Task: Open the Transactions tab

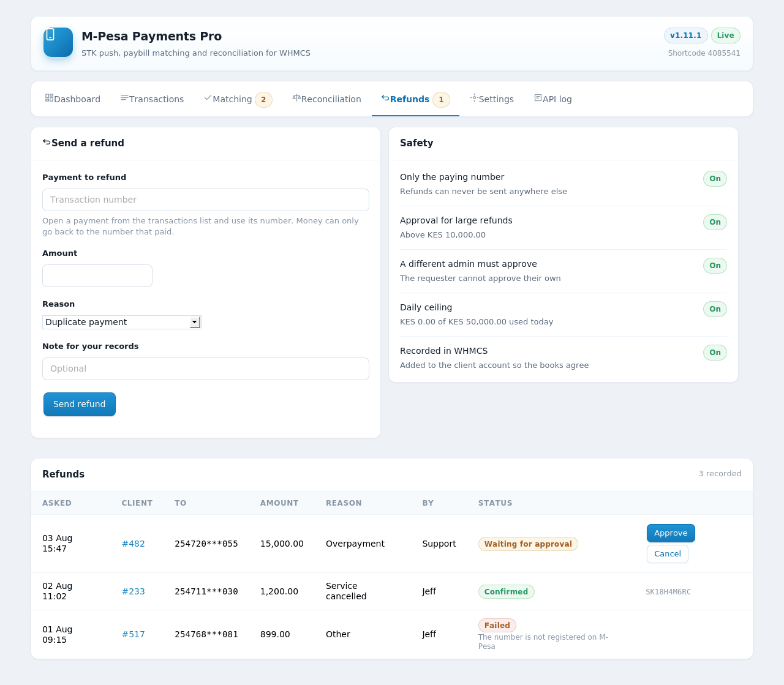Action: 152,99
